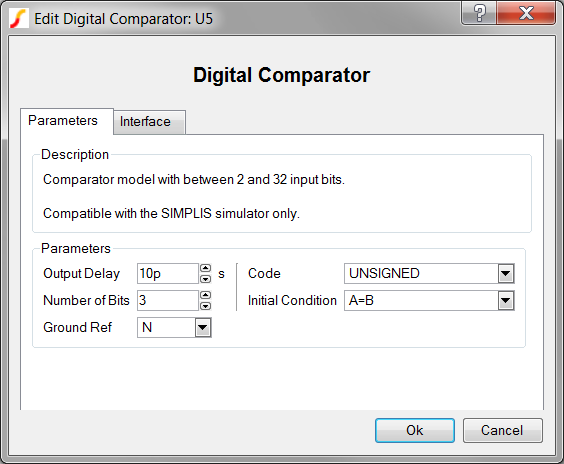Click the SIMPLIS logo icon in title bar
This screenshot has width=564, height=464.
pyautogui.click(x=18, y=18)
